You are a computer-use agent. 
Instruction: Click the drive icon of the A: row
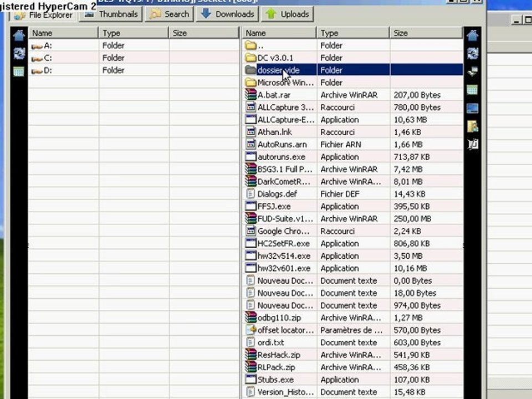coord(37,46)
